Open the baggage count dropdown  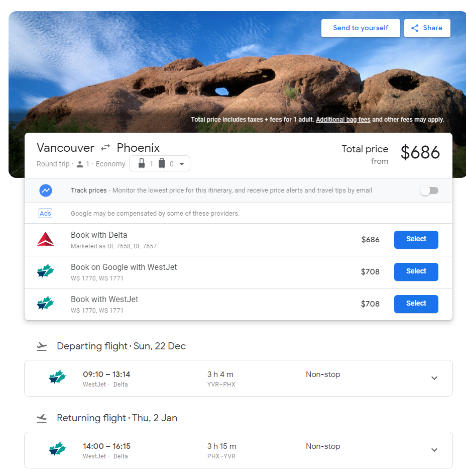pyautogui.click(x=160, y=164)
